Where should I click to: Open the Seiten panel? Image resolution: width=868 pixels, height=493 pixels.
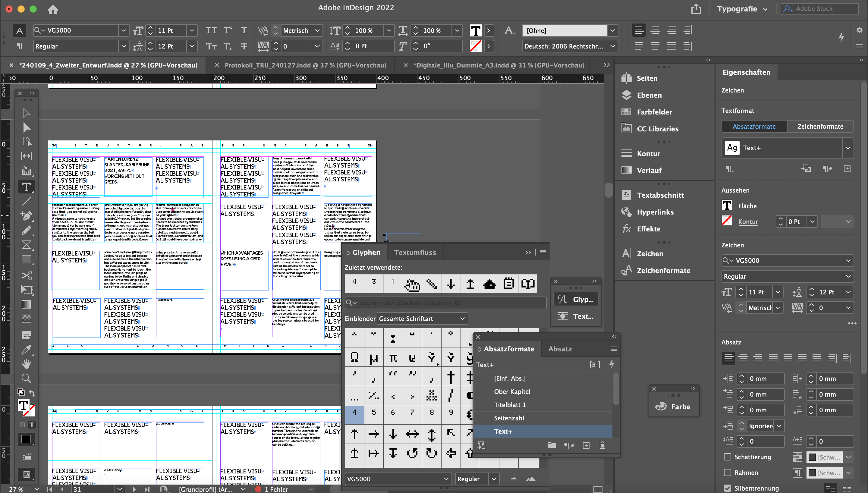647,78
